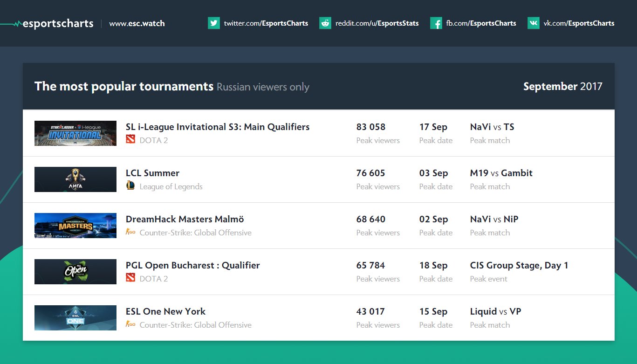Click the peak viewers value 65 784

tap(371, 265)
